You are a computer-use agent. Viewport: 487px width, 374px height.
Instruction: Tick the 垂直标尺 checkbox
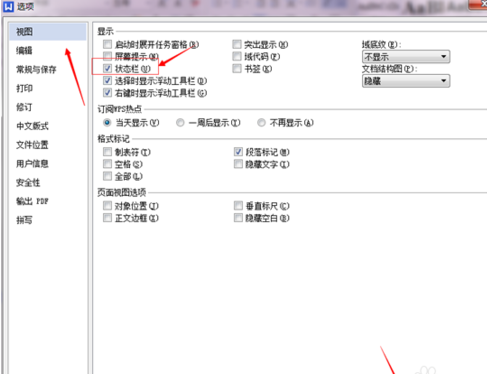click(238, 206)
